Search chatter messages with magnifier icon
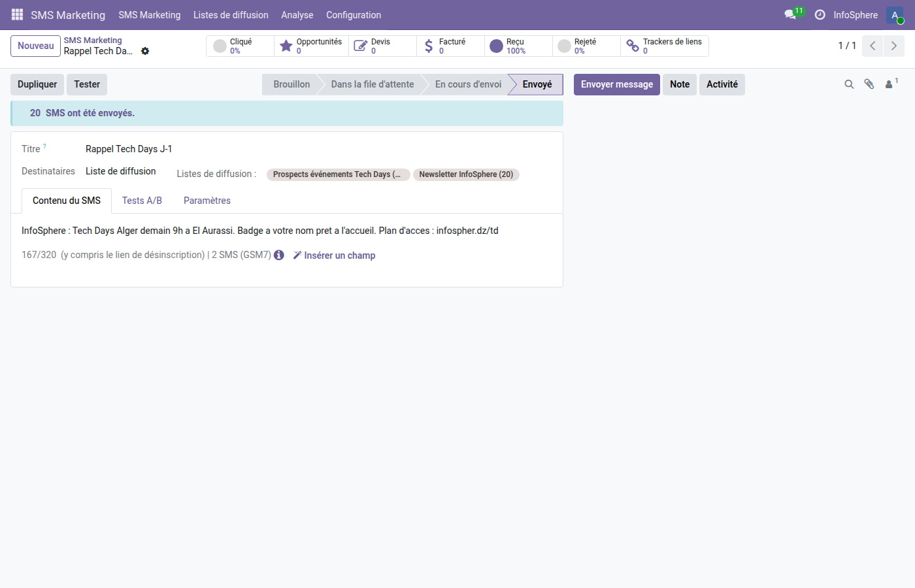The width and height of the screenshot is (915, 588). [849, 84]
